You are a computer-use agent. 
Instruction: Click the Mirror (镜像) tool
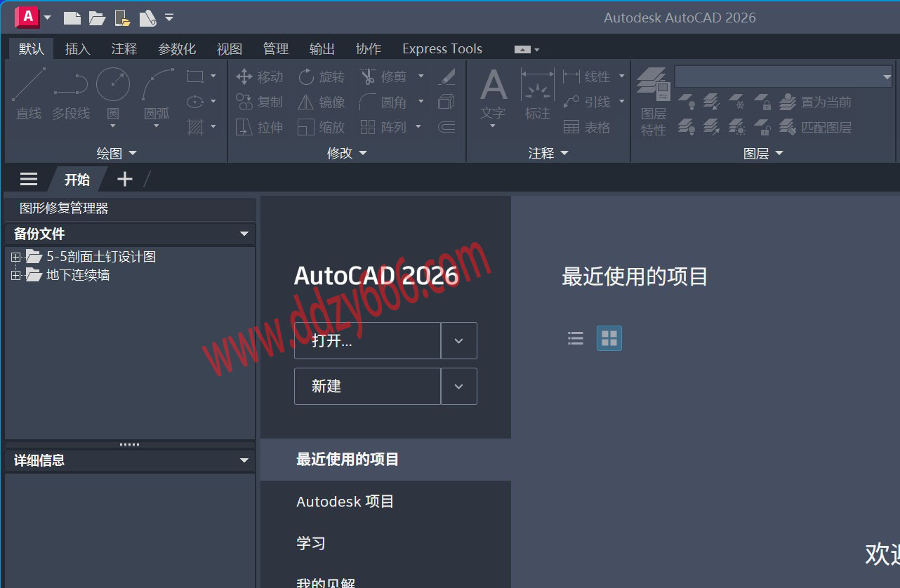321,102
